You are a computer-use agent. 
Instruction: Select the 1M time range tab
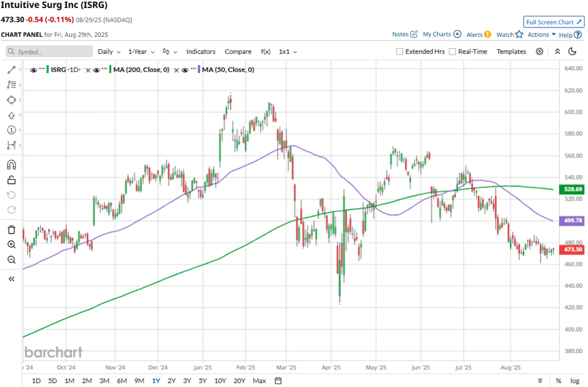(69, 381)
